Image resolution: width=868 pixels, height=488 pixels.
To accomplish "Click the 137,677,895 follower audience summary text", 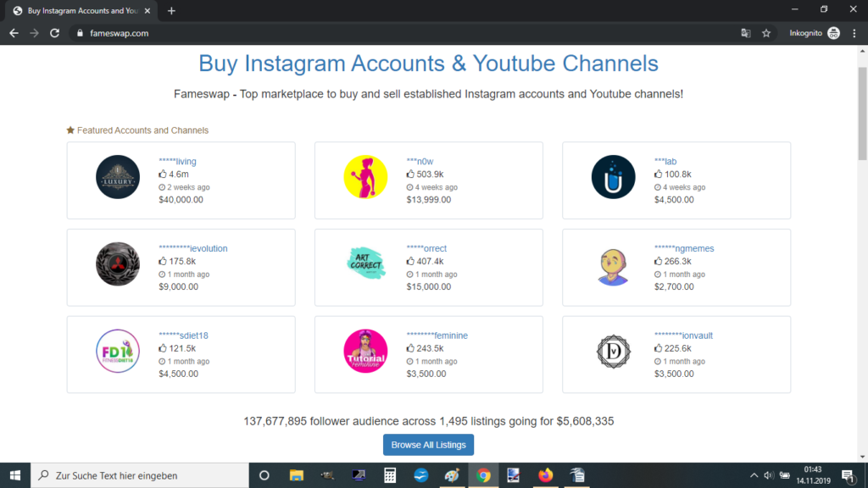I will (428, 421).
